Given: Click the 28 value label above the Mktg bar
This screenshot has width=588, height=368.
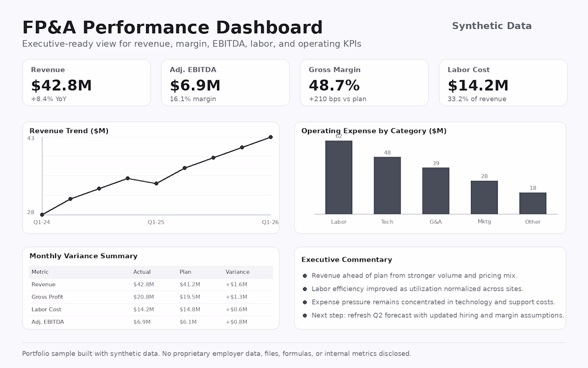Looking at the screenshot, I should [484, 176].
